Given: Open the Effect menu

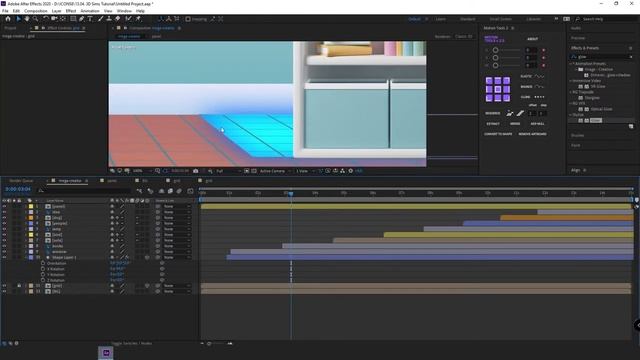Looking at the screenshot, I should tap(71, 11).
